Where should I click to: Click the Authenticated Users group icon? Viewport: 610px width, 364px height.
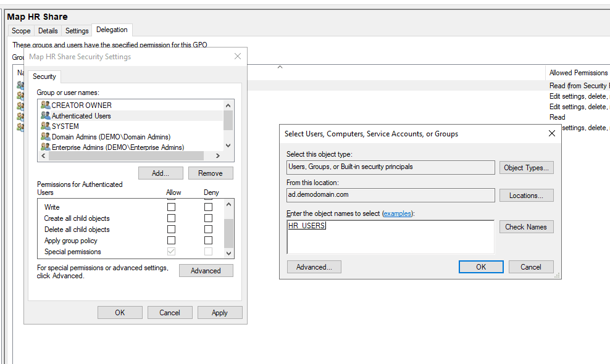[x=45, y=116]
